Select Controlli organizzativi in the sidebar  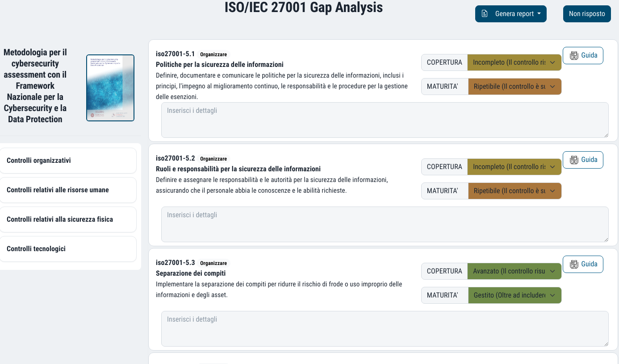click(68, 161)
